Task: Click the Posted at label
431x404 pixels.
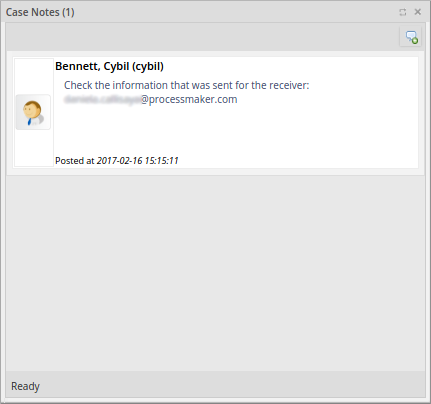Action: coord(75,161)
